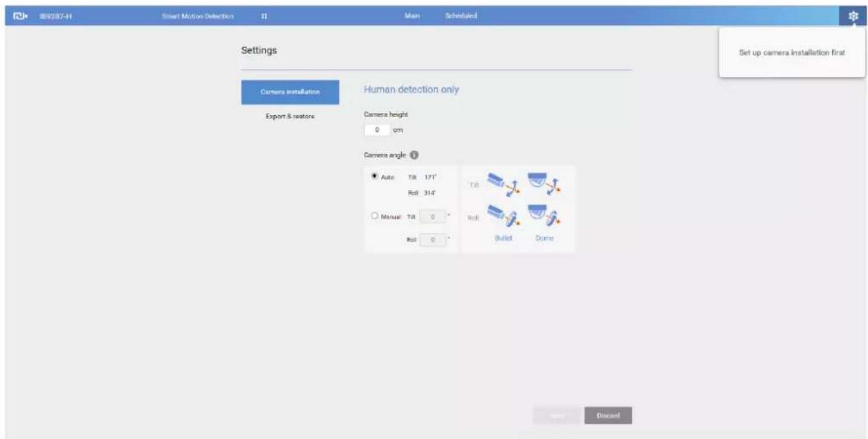Focus the Manual Roll input field
The height and width of the screenshot is (439, 868).
point(432,240)
